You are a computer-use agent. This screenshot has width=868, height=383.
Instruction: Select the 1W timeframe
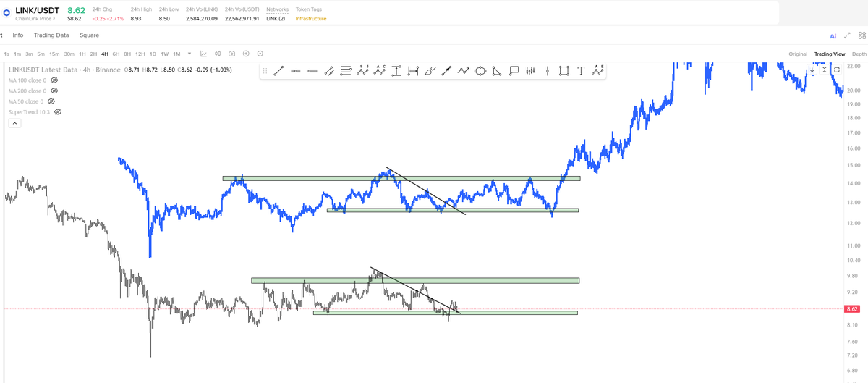165,54
